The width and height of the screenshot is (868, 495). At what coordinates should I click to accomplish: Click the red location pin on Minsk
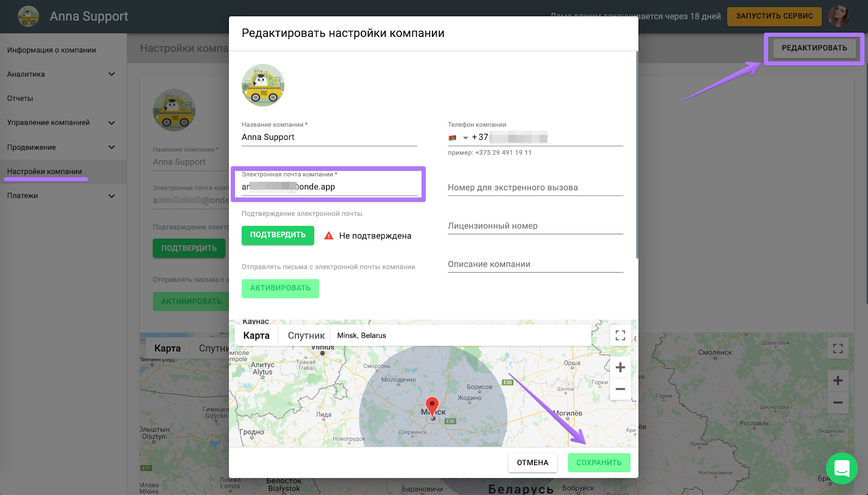[432, 407]
